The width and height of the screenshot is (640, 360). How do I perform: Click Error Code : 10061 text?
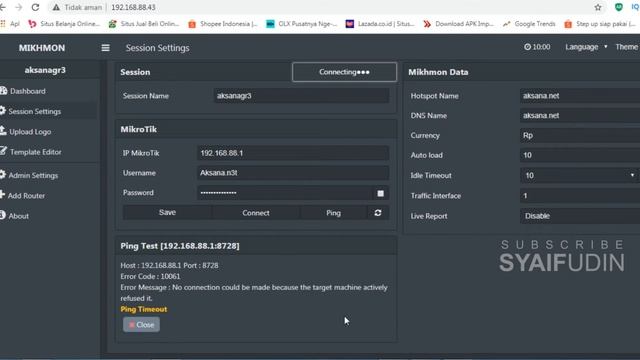pyautogui.click(x=150, y=276)
